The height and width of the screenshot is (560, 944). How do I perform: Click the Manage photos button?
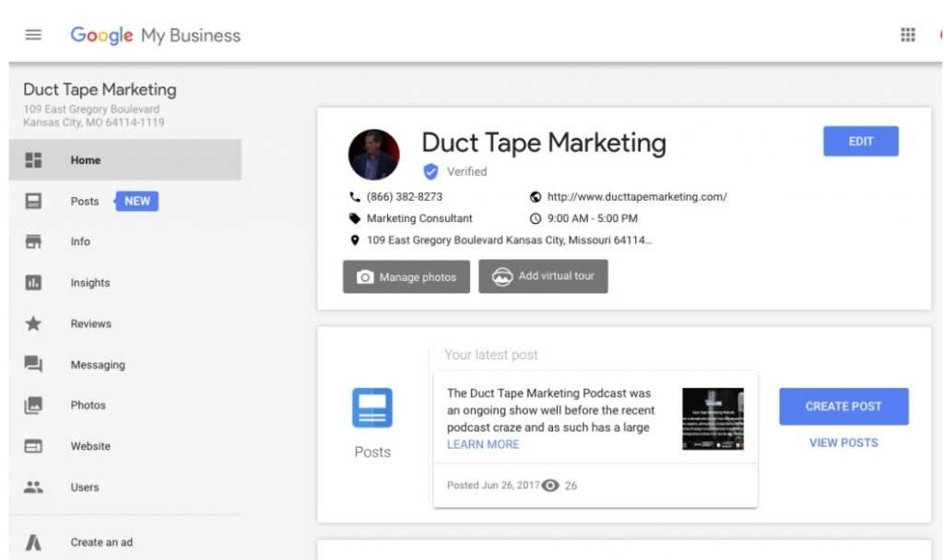click(x=407, y=276)
